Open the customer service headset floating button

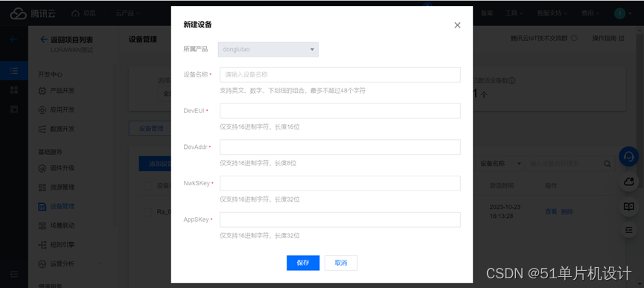[x=629, y=156]
